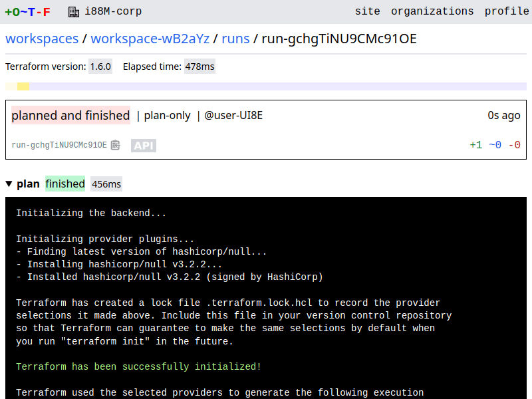
Task: Click the yellow segment of progress bar
Action: 23,86
